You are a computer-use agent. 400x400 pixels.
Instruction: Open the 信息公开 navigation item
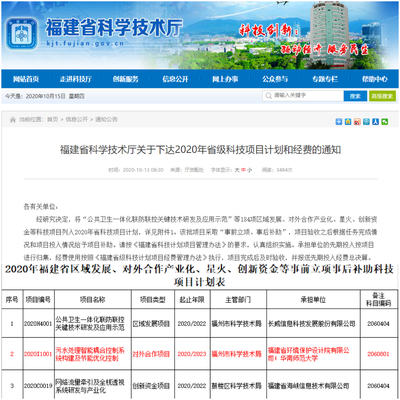[175, 79]
